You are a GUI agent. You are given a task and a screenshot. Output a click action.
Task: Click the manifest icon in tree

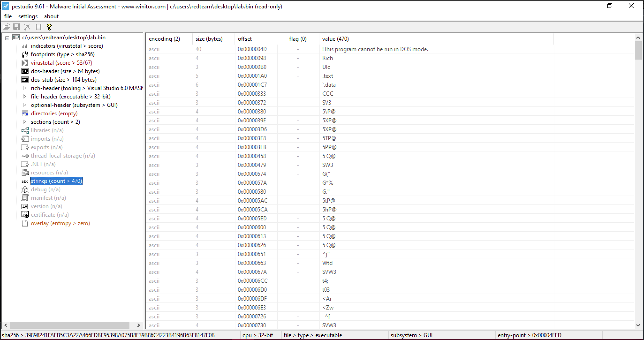(25, 198)
